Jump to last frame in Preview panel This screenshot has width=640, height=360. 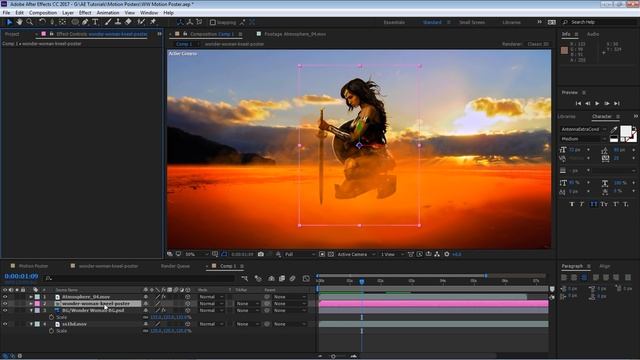coord(617,104)
